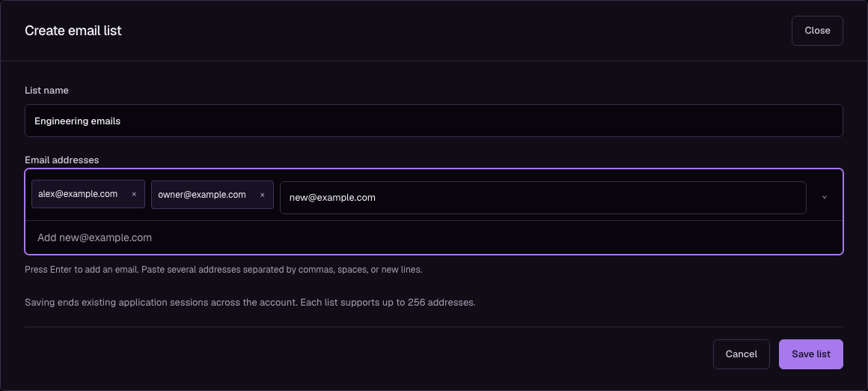The width and height of the screenshot is (868, 391).
Task: Save the email list
Action: [811, 354]
